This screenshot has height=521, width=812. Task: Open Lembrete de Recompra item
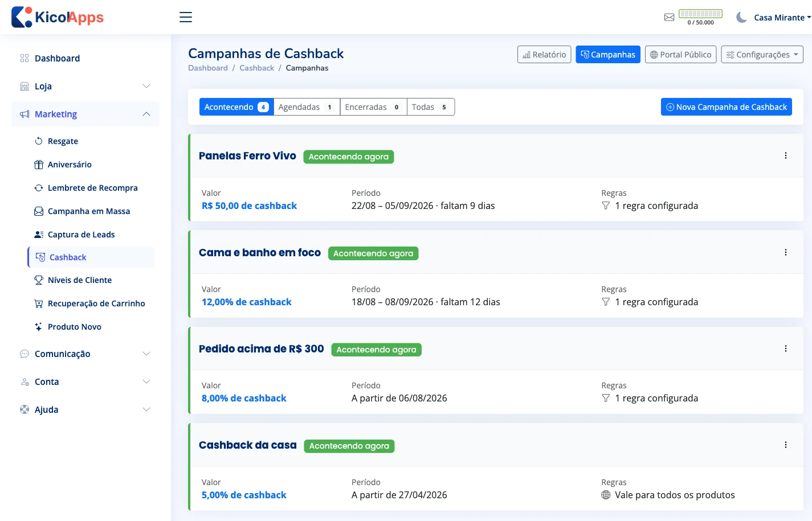[x=91, y=188]
